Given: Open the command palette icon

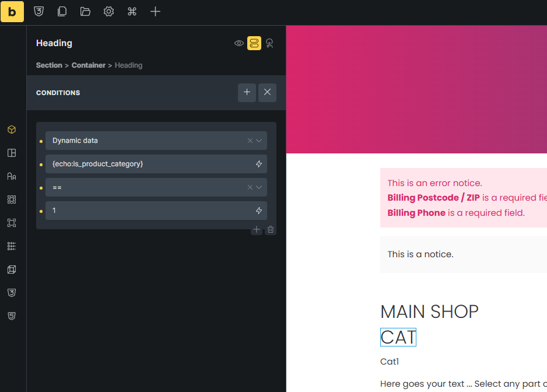Looking at the screenshot, I should [132, 12].
